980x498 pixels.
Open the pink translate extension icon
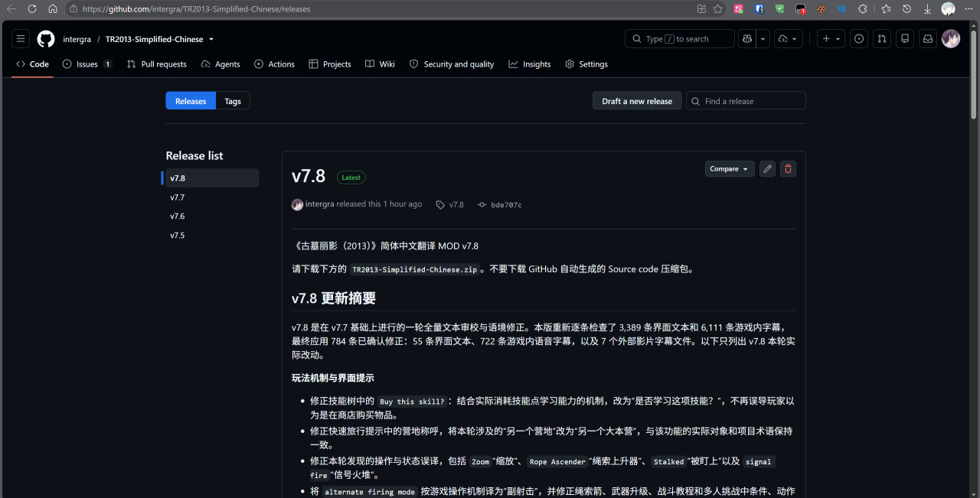coord(739,9)
